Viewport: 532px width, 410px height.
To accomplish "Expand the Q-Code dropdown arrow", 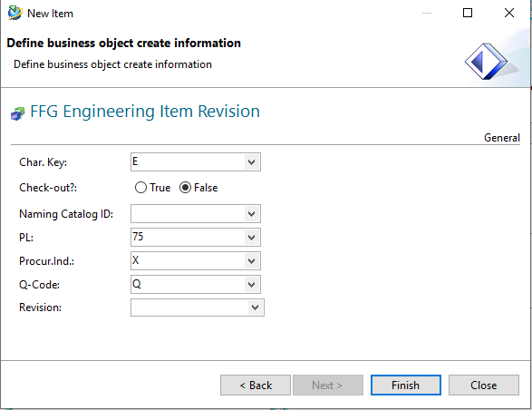I will (x=251, y=284).
